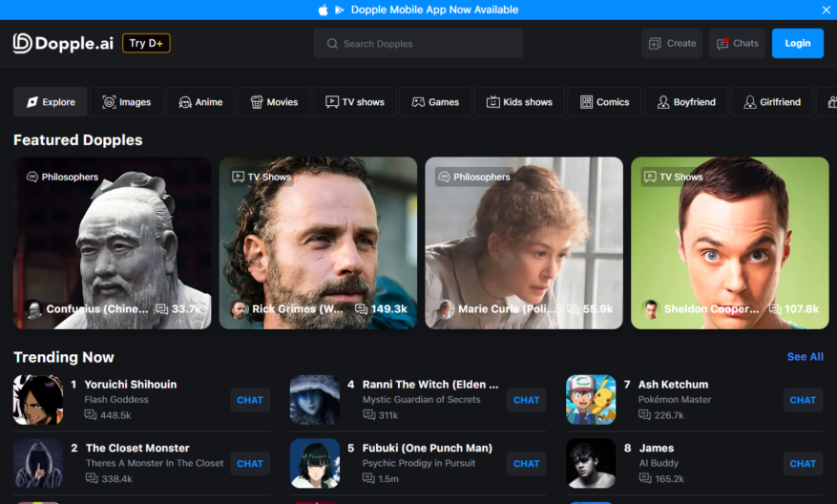Select the TV shows category tab
Viewport: 837px width, 504px height.
(x=355, y=101)
